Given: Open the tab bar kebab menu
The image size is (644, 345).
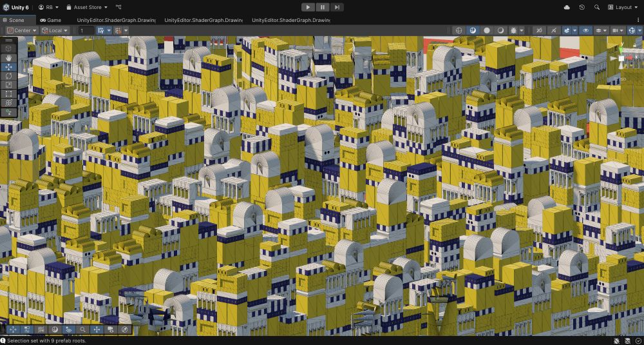Looking at the screenshot, I should point(638,20).
